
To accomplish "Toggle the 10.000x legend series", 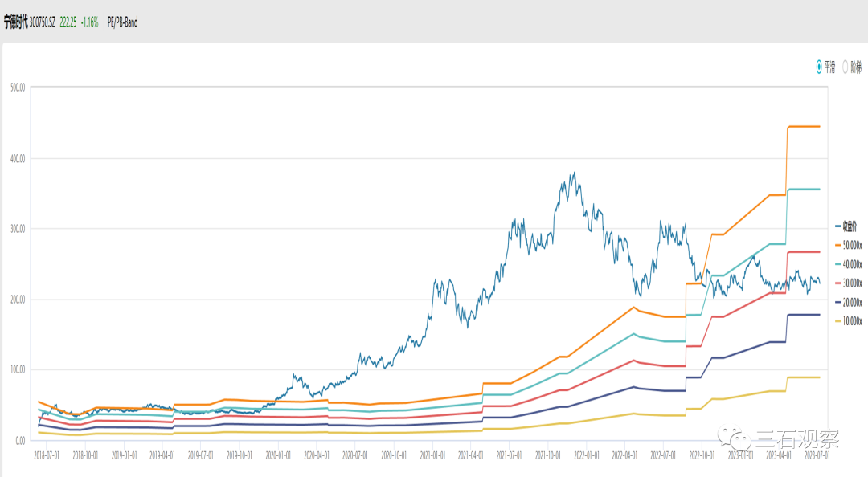I will point(848,321).
